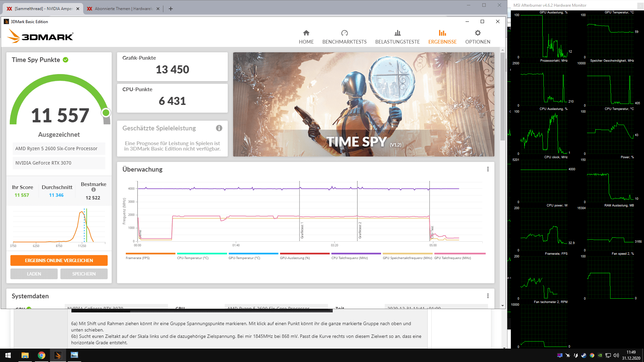Click the SPEICHERN button

[x=84, y=274]
